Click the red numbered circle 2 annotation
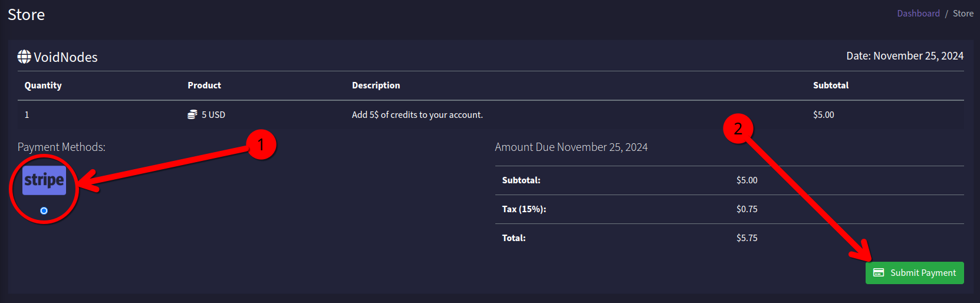The width and height of the screenshot is (980, 303). tap(738, 128)
